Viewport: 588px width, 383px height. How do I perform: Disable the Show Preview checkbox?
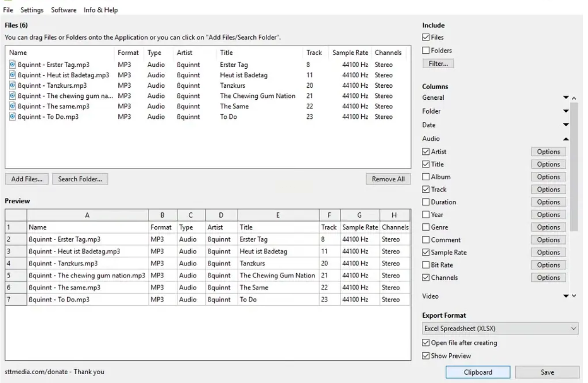click(x=426, y=356)
